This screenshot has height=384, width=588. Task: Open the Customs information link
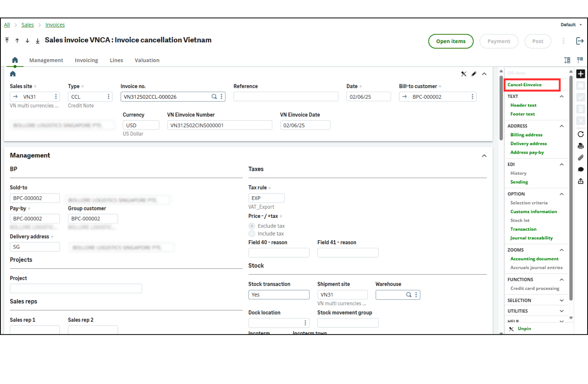534,212
